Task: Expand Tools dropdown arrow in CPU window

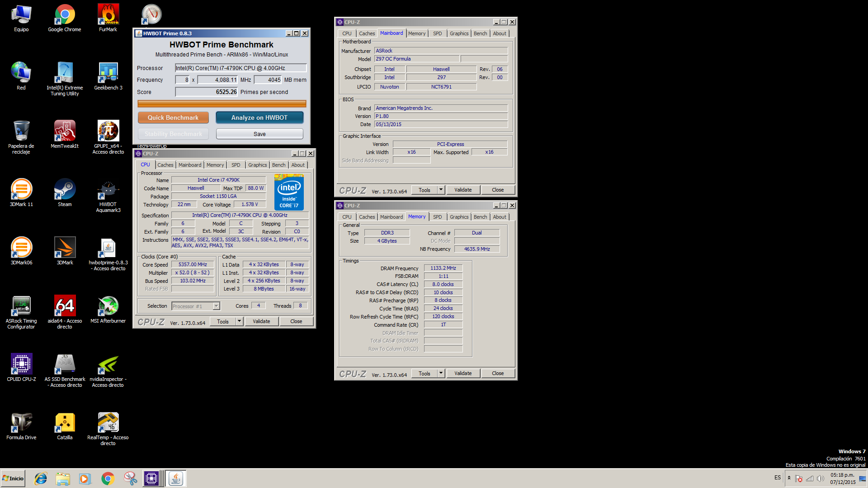Action: 239,321
